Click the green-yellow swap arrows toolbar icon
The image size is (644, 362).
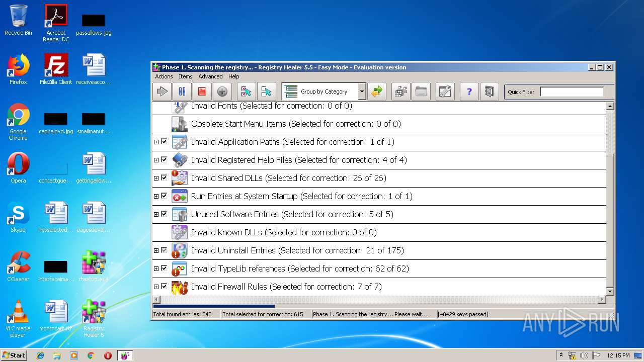click(377, 92)
